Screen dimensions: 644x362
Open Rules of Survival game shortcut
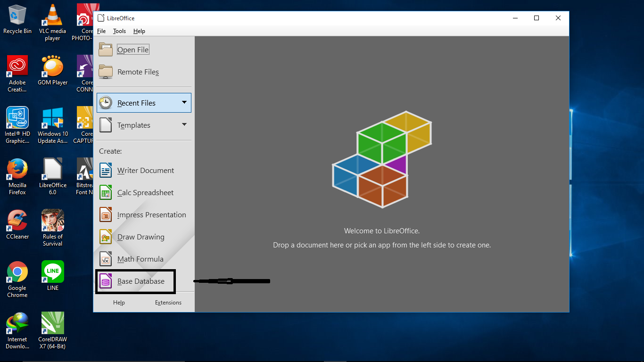52,228
